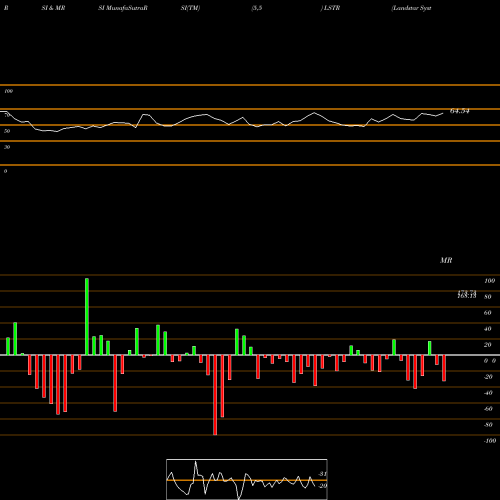Click the 'SI MunafaSutraR' header text
This screenshot has width=500, height=500.
[x=123, y=8]
